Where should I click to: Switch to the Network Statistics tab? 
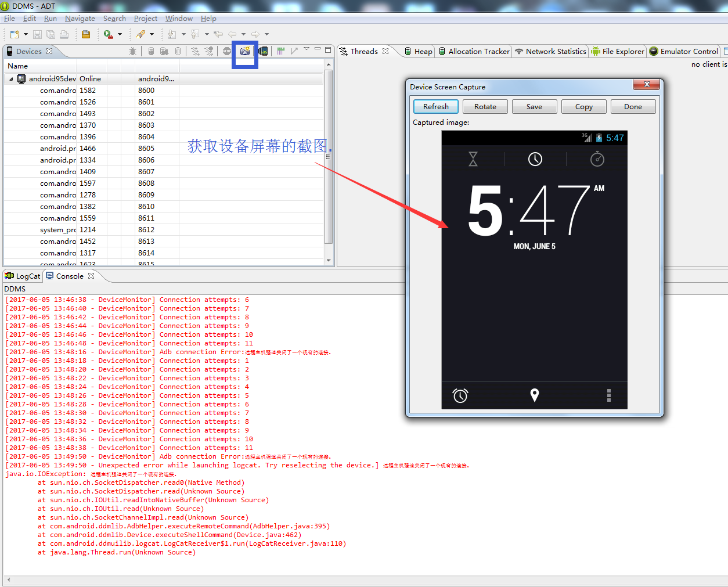point(550,51)
